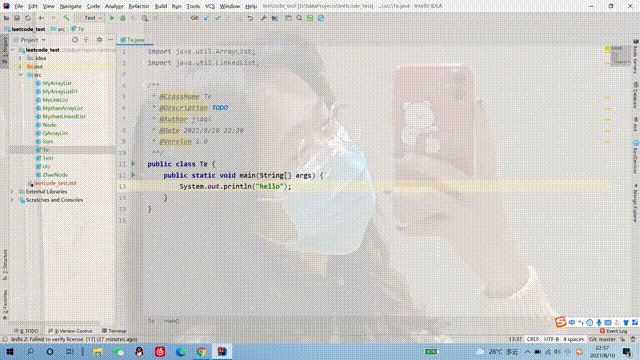This screenshot has width=640, height=360.
Task: Click the locate file icon in Project panel
Action: pyautogui.click(x=75, y=40)
